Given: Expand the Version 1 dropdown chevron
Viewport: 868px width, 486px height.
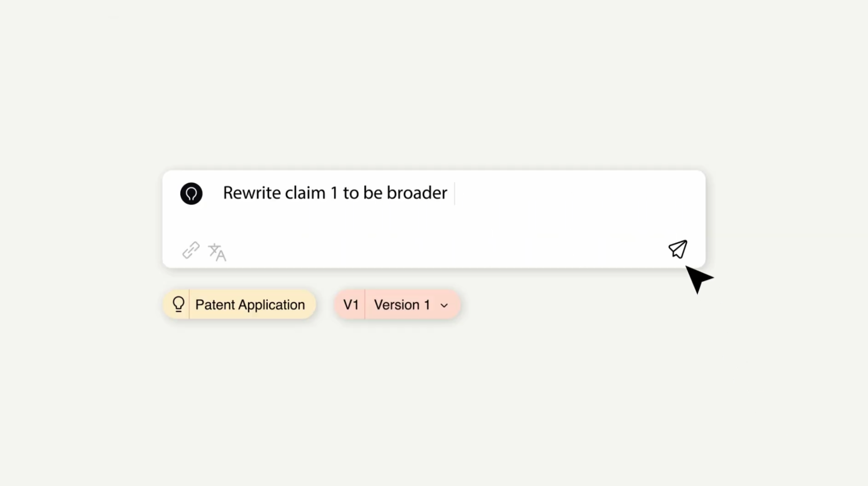Looking at the screenshot, I should (444, 306).
